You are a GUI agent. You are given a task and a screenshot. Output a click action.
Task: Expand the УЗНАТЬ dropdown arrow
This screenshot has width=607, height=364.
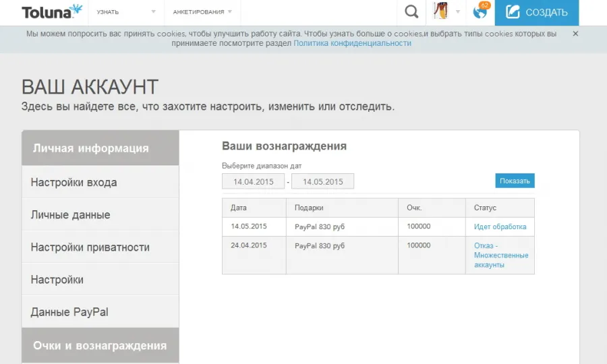(153, 11)
